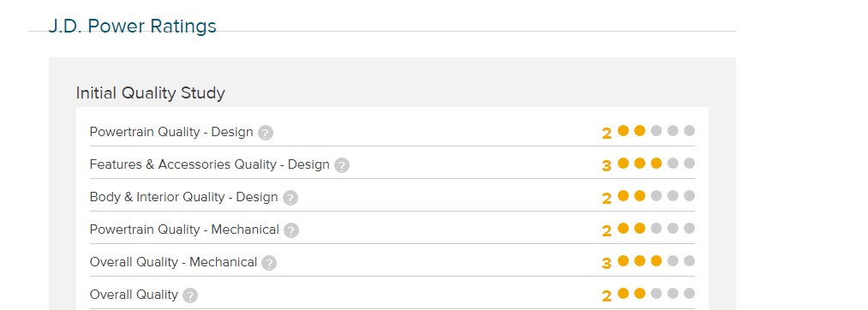Image resolution: width=868 pixels, height=310 pixels.
Task: Click the first orange dot in Body & Interior row
Action: [x=623, y=196]
